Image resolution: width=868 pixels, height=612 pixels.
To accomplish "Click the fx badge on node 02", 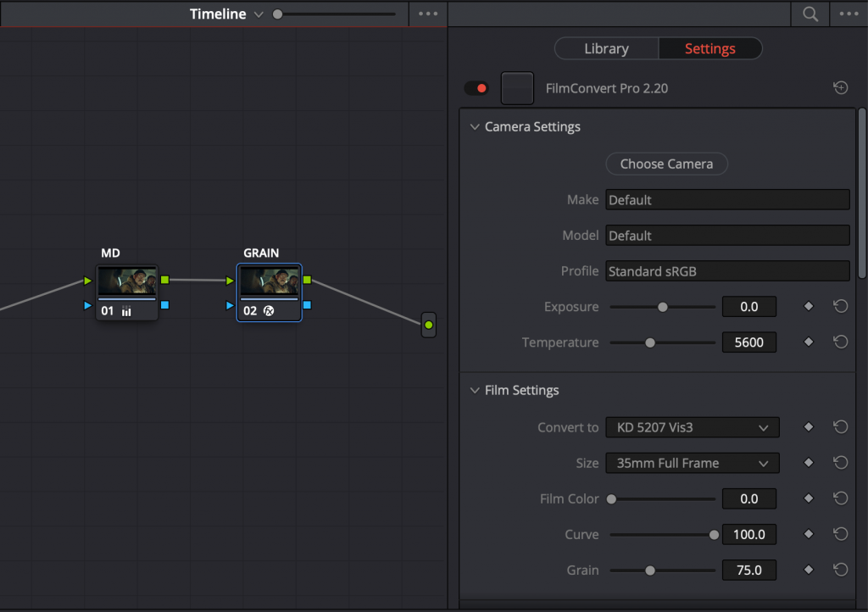I will [269, 310].
